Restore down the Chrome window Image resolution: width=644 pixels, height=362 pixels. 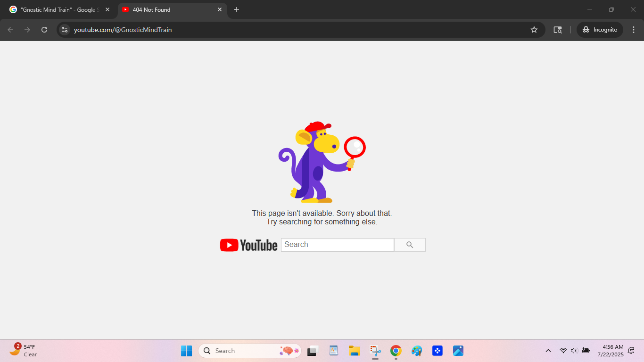pyautogui.click(x=611, y=9)
